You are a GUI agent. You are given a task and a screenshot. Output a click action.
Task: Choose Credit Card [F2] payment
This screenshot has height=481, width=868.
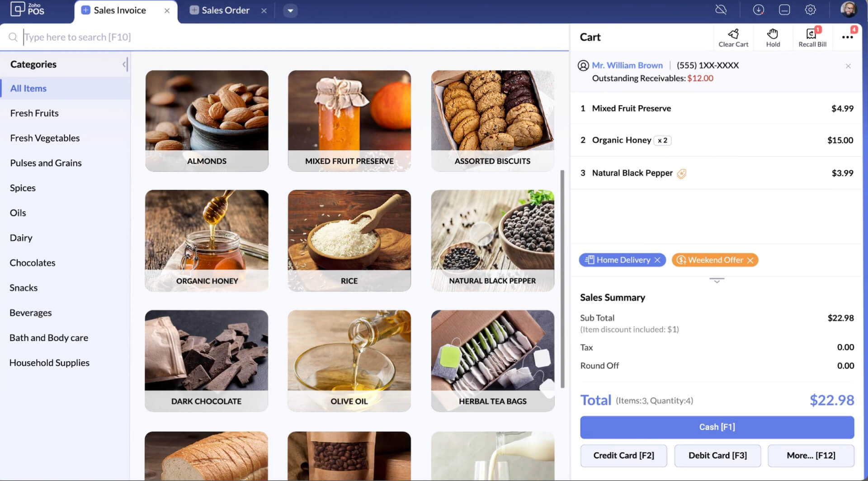[623, 456]
